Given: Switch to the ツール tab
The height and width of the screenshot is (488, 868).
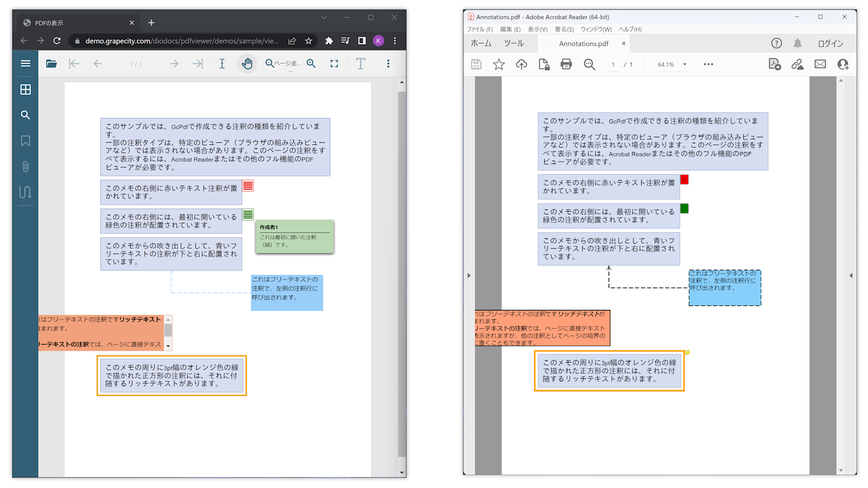Looking at the screenshot, I should coord(514,43).
